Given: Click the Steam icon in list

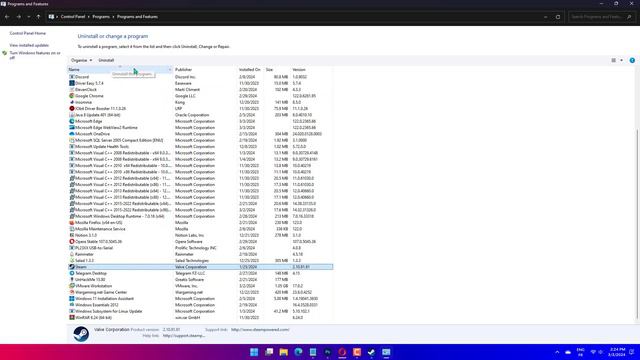Looking at the screenshot, I should point(72,267).
